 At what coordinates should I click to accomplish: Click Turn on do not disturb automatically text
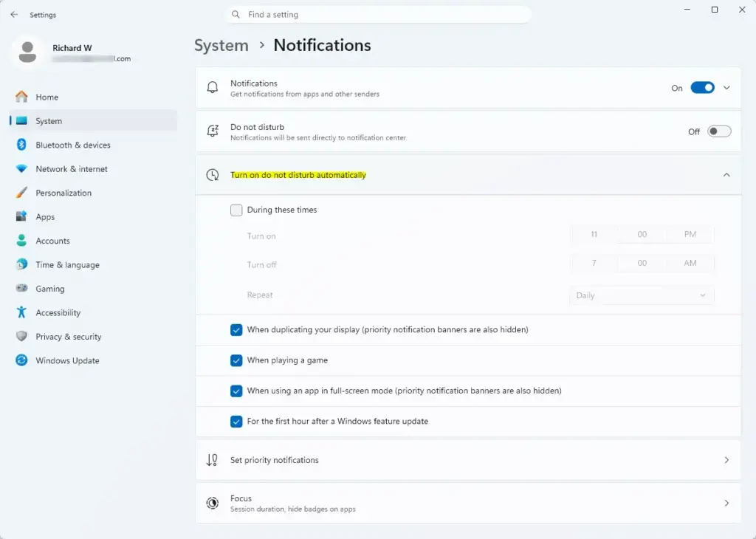click(x=298, y=175)
